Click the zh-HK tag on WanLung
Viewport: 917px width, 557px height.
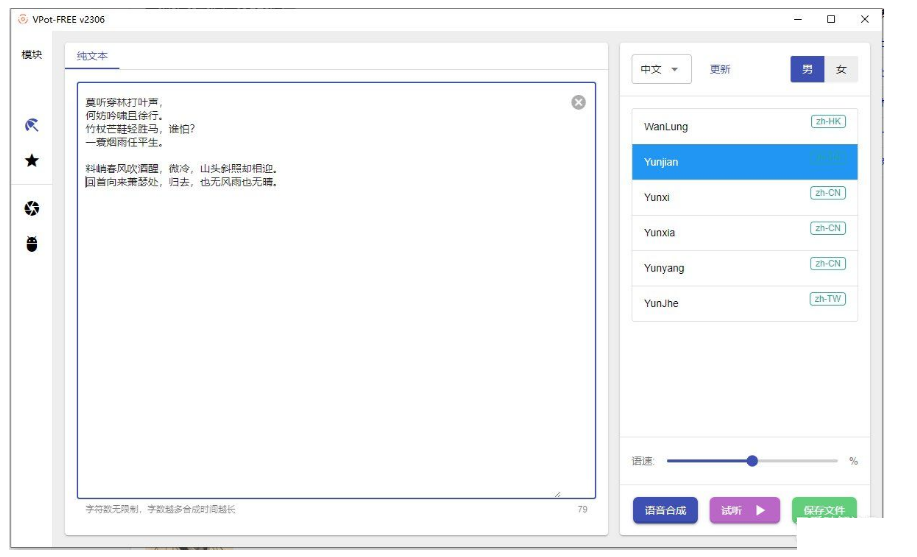[828, 122]
